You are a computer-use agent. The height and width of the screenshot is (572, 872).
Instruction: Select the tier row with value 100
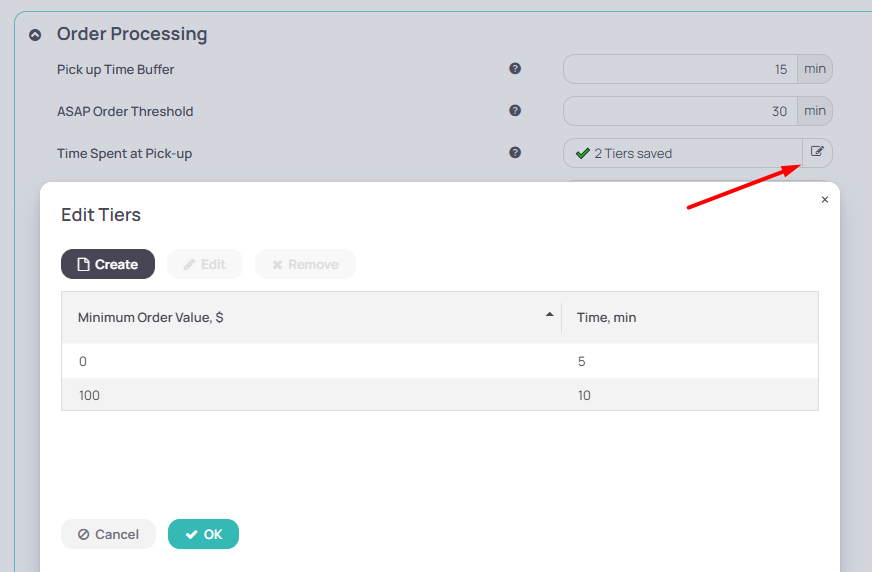[x=440, y=395]
